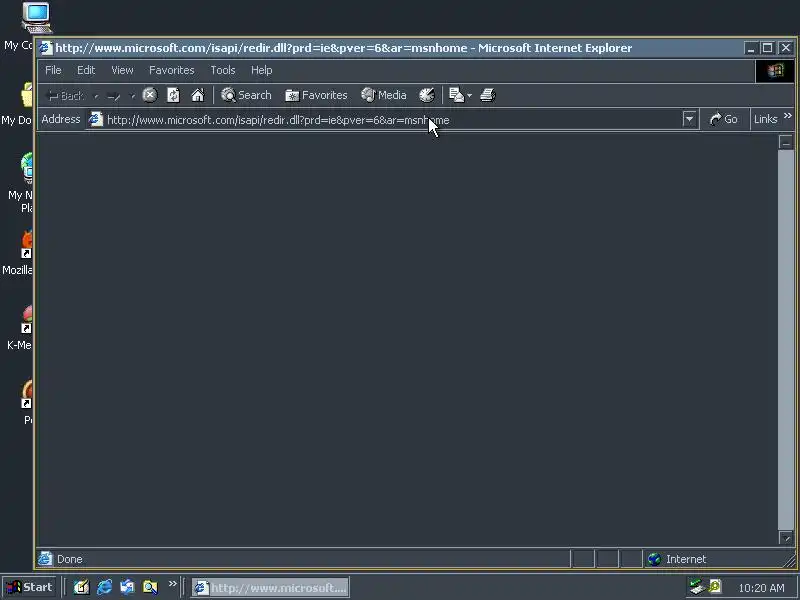Open the Favorites pane from the toolbar
Screen dimensions: 800x600
(x=316, y=95)
